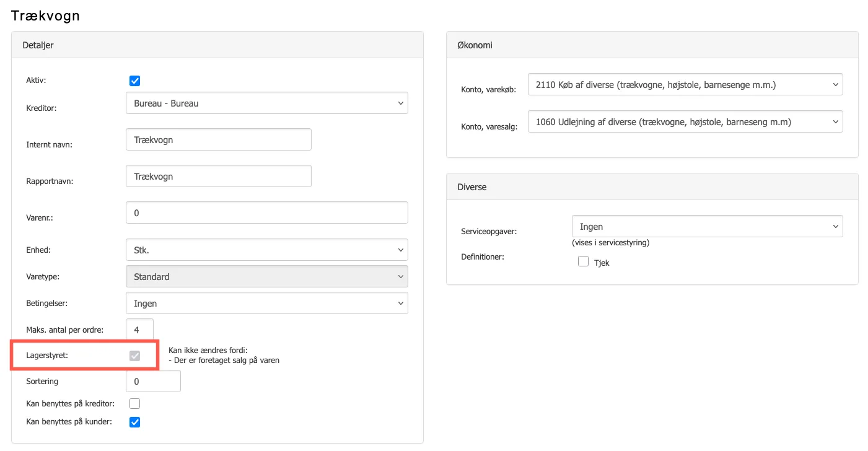Focus the Sortering number field

pos(153,382)
